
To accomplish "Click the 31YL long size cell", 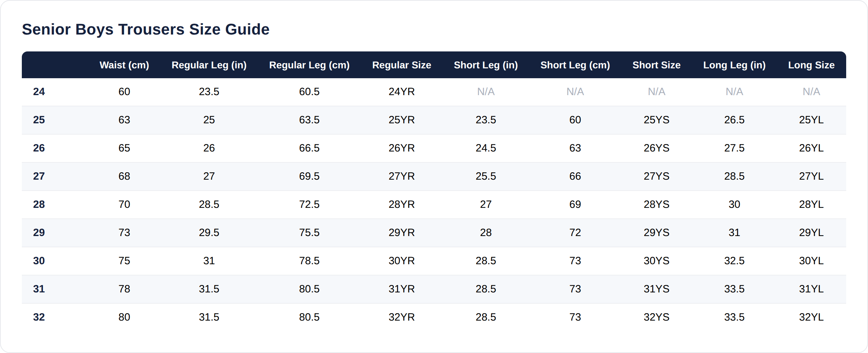I will coord(811,289).
